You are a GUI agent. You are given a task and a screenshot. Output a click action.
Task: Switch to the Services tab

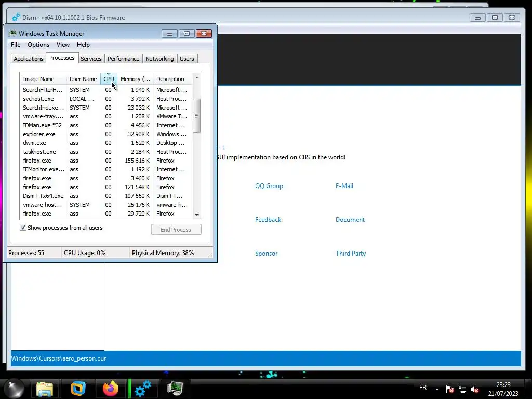coord(91,59)
